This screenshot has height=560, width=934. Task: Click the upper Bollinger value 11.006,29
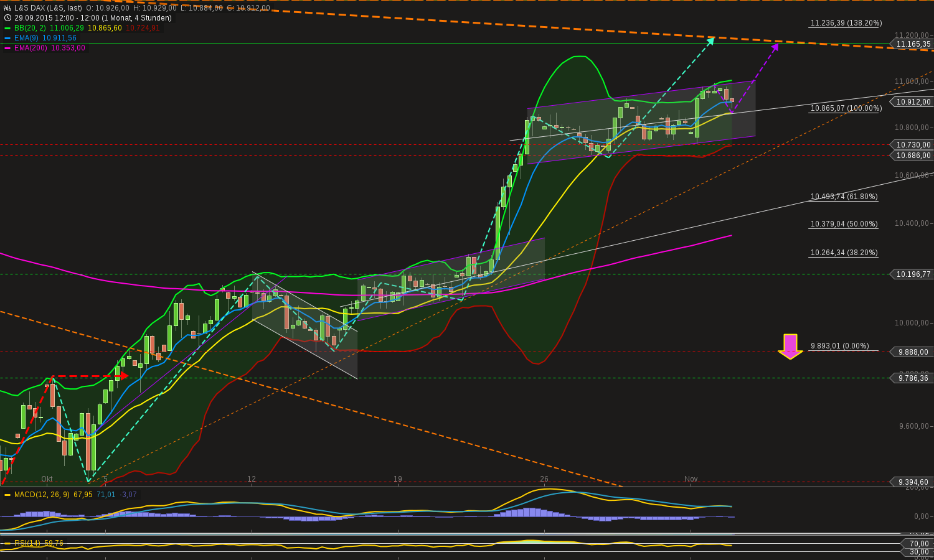point(67,28)
